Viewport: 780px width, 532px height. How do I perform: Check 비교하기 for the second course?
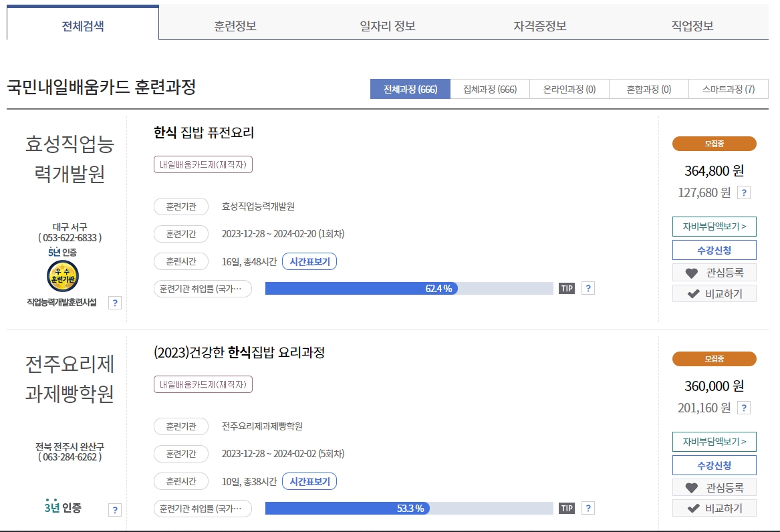point(714,508)
